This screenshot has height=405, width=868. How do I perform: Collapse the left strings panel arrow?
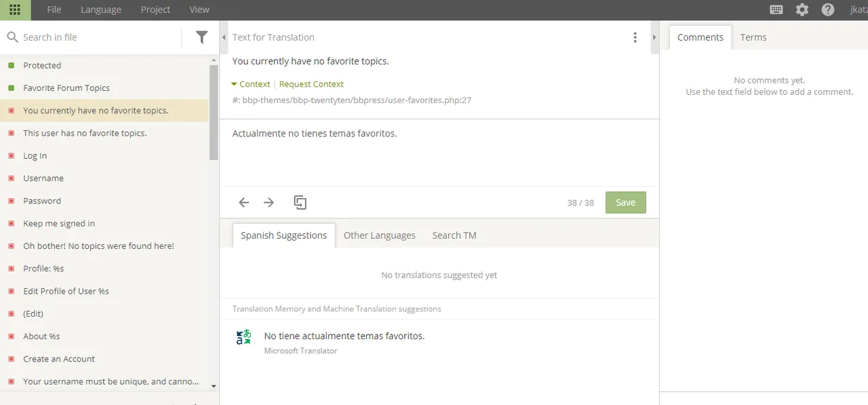click(x=224, y=37)
